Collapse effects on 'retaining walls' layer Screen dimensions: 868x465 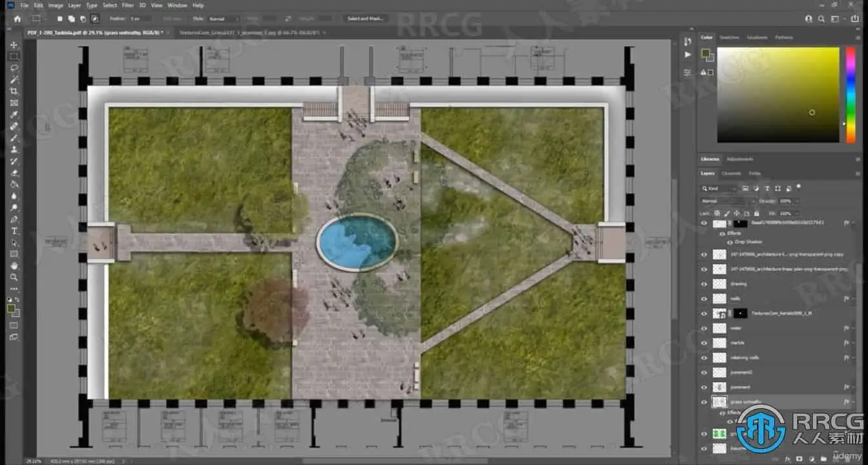point(852,357)
